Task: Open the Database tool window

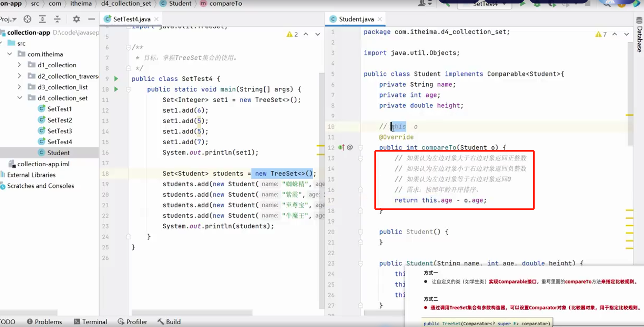Action: 639,34
